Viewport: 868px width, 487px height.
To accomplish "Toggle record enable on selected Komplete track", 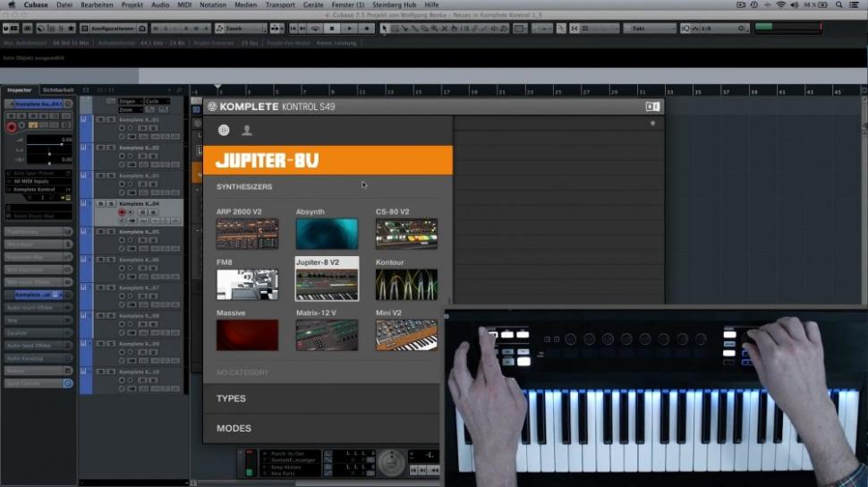I will pyautogui.click(x=123, y=212).
